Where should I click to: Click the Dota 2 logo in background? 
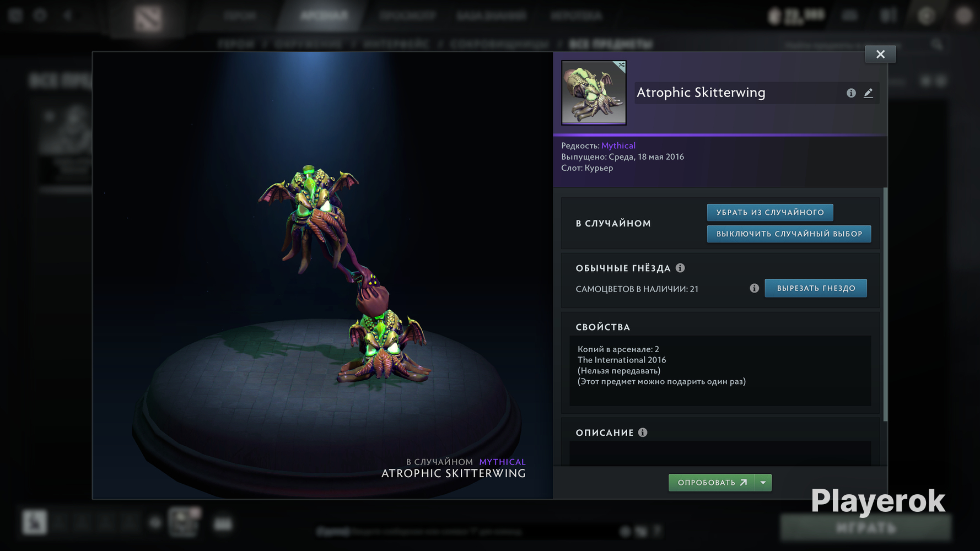point(148,19)
